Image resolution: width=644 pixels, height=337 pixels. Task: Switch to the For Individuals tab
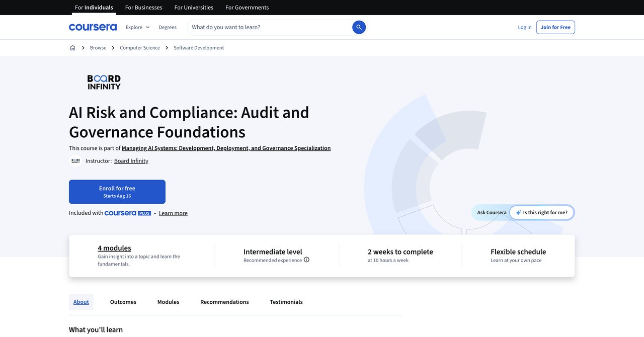point(94,8)
